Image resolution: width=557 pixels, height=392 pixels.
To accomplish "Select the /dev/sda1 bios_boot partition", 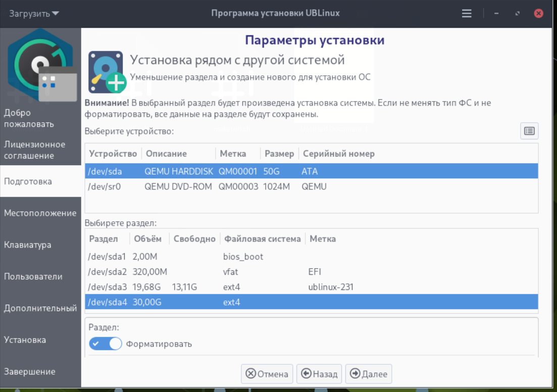I will 312,256.
